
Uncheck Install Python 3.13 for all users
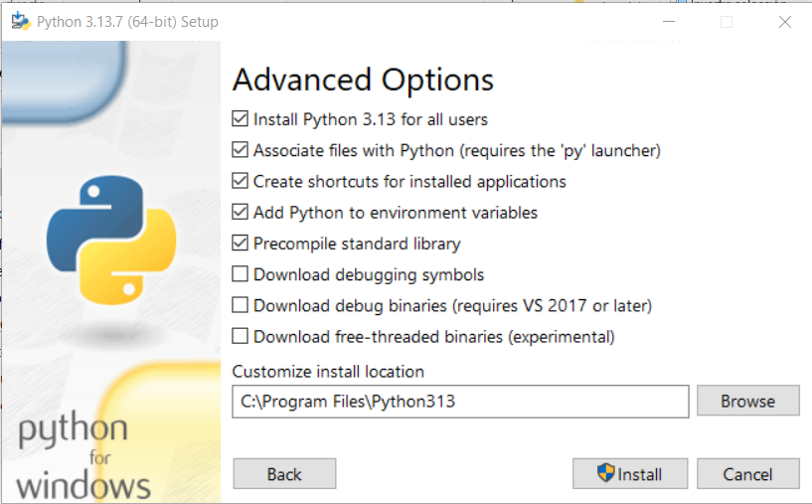click(x=240, y=119)
